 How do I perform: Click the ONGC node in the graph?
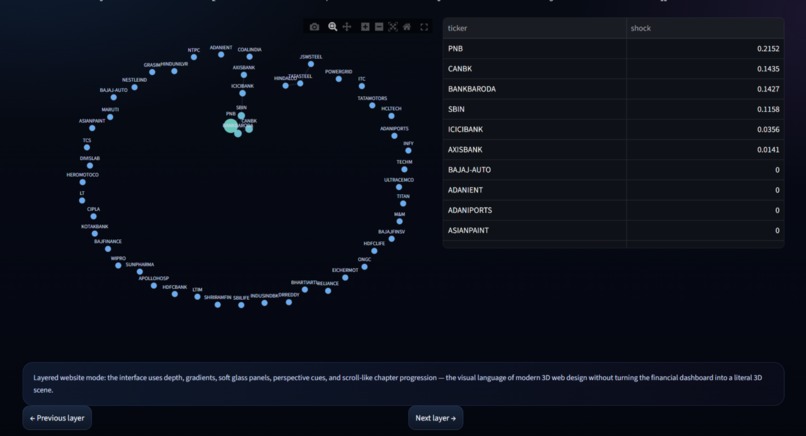point(364,267)
